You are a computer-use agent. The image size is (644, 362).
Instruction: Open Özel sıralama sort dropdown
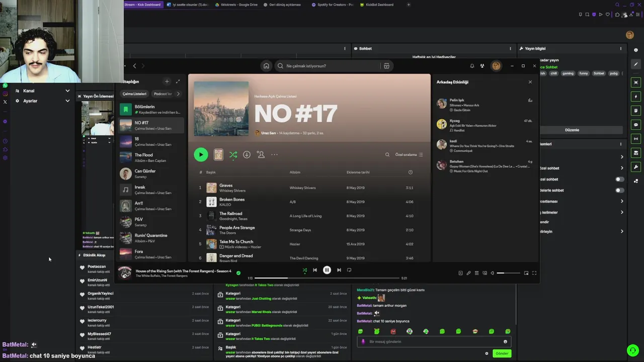409,155
